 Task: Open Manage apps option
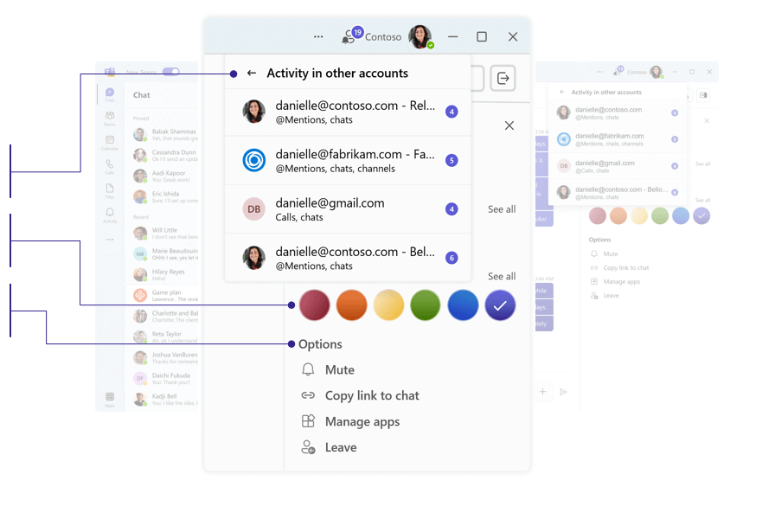362,422
